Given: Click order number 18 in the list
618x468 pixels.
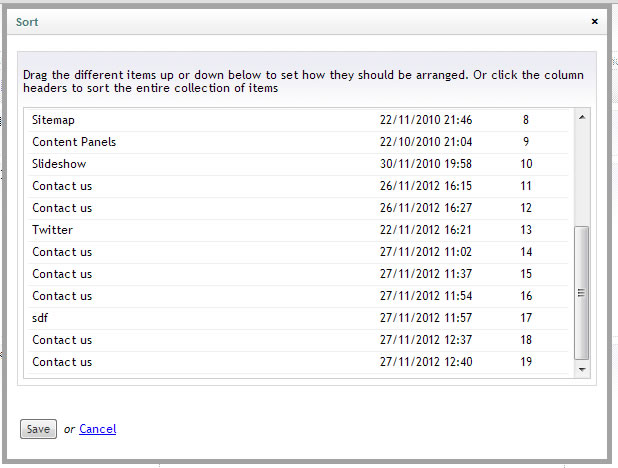Looking at the screenshot, I should [526, 340].
